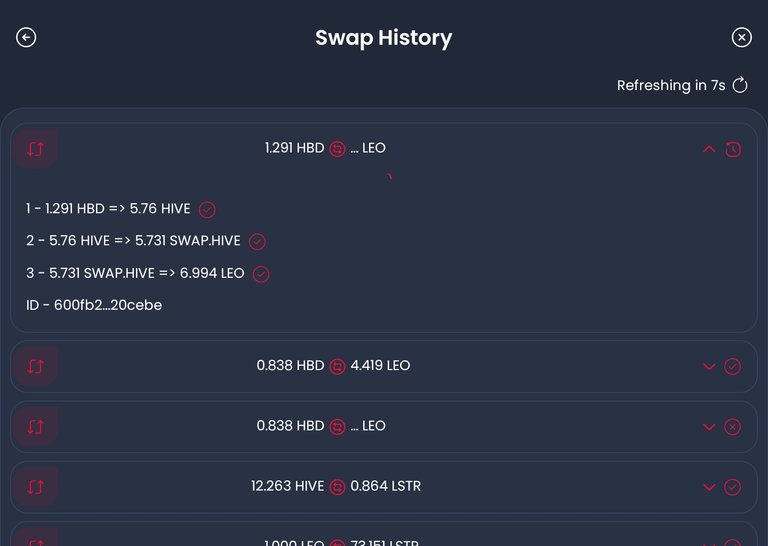The width and height of the screenshot is (768, 546).
Task: Click the failed X status icon
Action: pos(732,426)
